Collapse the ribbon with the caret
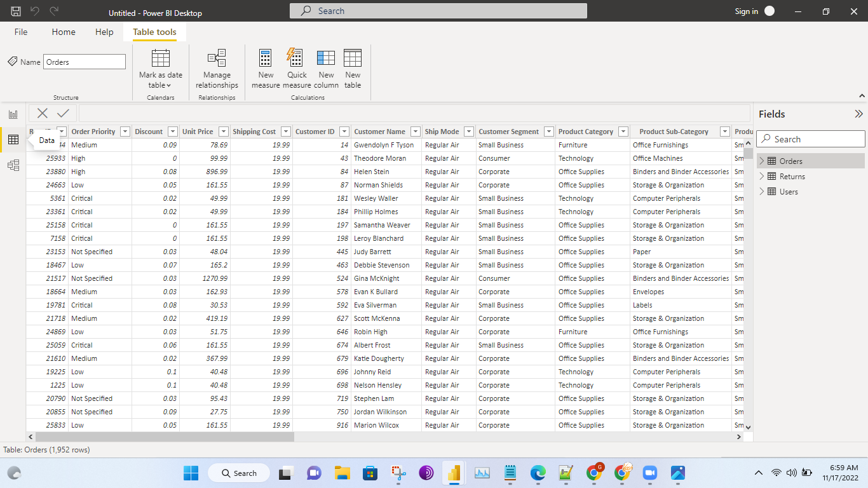This screenshot has height=488, width=868. pyautogui.click(x=862, y=96)
